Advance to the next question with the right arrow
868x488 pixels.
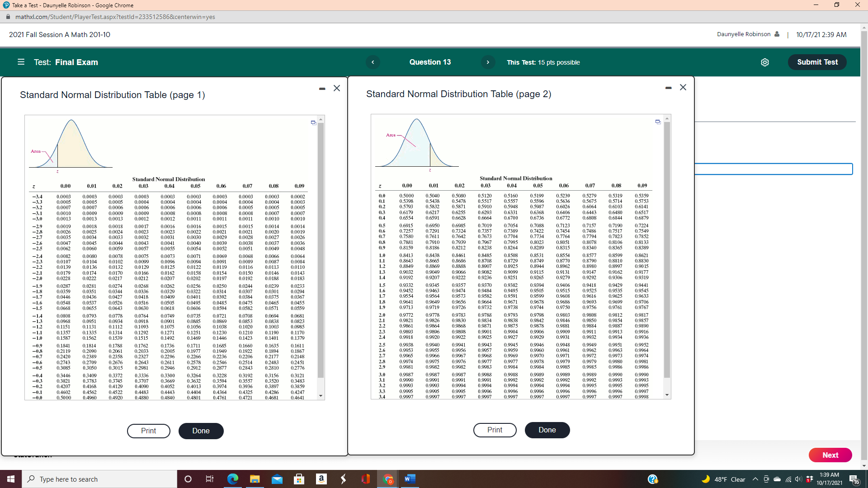(488, 62)
